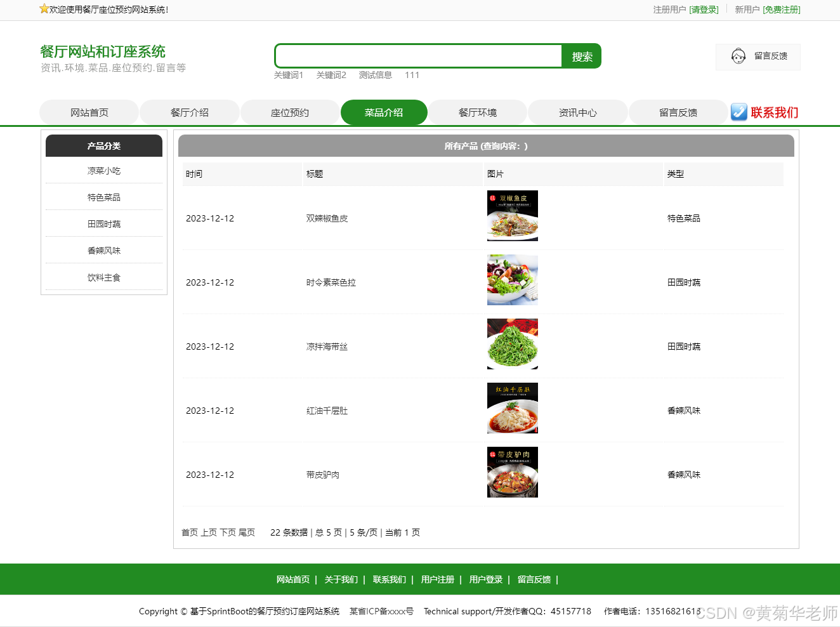This screenshot has height=627, width=840.
Task: Select 凉菜小吃 category in sidebar
Action: tap(103, 170)
